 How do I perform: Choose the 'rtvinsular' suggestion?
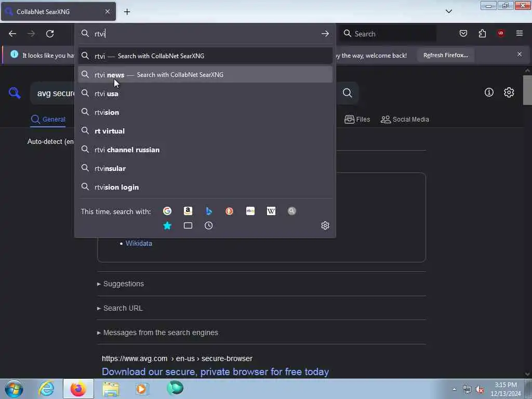coord(205,168)
